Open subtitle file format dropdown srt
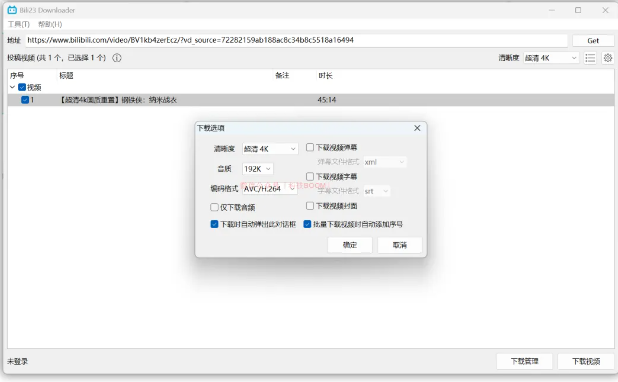 click(377, 191)
